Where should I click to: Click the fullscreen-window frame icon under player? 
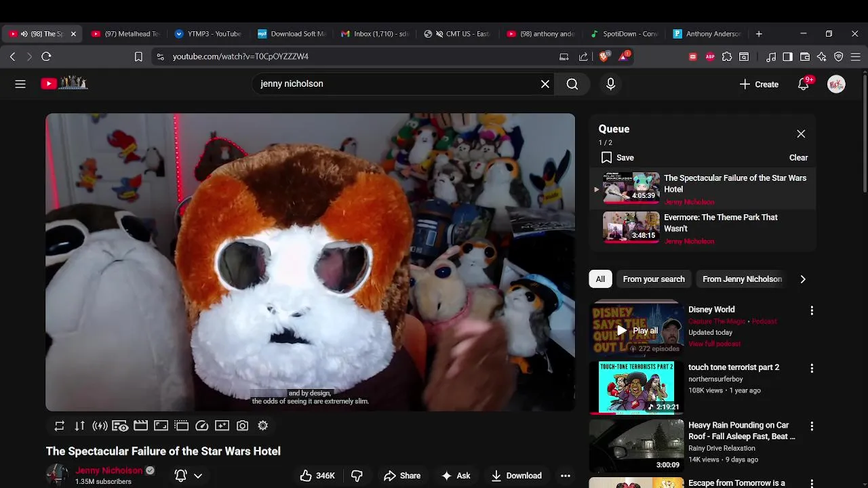pyautogui.click(x=161, y=426)
